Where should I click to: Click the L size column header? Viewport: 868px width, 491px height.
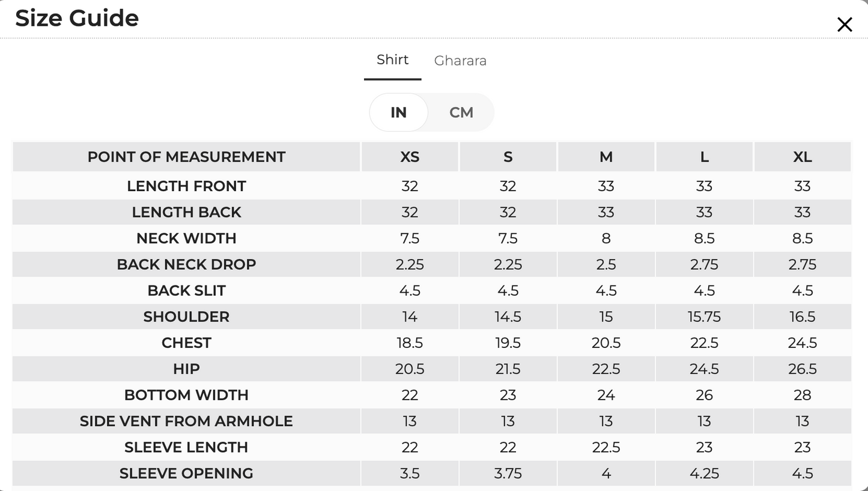(704, 157)
